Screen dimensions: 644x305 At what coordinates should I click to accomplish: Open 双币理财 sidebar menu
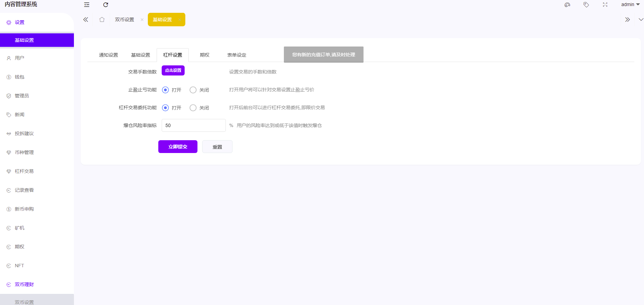tap(37, 284)
